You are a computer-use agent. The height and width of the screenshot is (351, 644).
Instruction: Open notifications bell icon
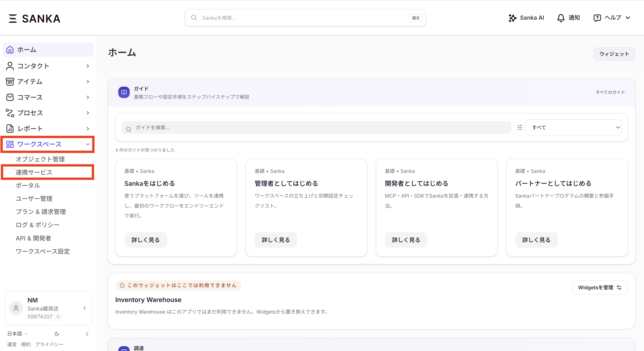pos(561,18)
